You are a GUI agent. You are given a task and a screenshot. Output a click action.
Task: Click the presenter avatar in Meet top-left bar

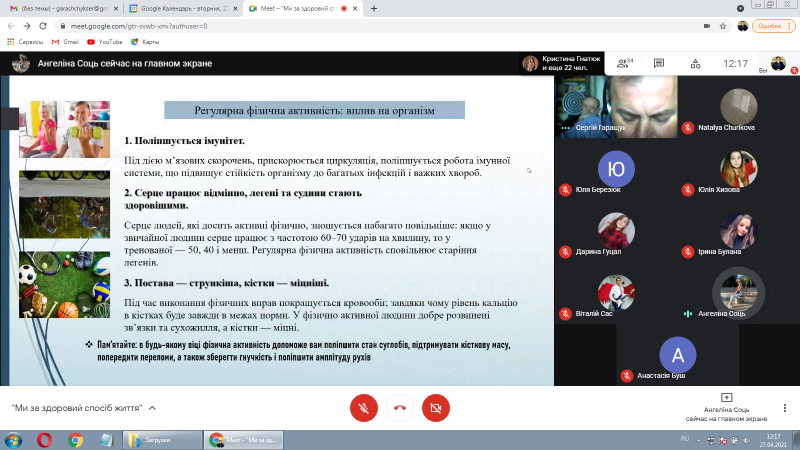(21, 64)
